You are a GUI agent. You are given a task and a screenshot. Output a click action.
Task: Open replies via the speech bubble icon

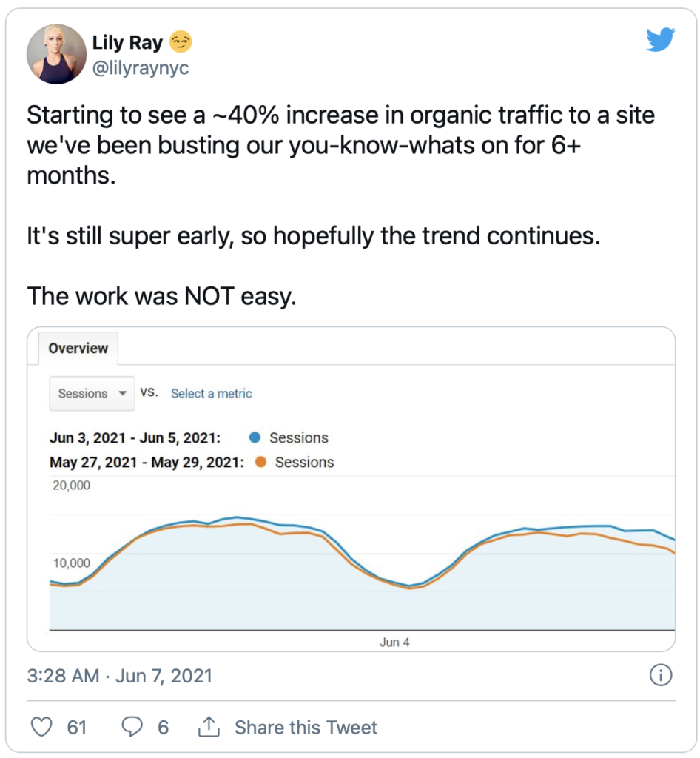coord(132,727)
